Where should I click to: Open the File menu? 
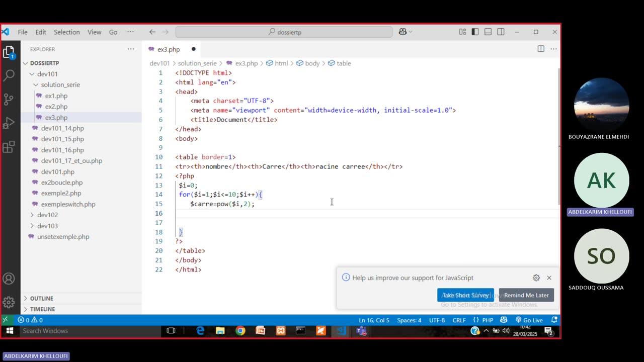coord(23,32)
